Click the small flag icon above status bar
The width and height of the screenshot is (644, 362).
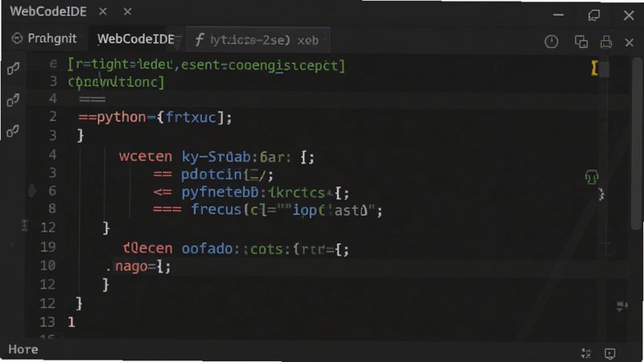coord(621,306)
